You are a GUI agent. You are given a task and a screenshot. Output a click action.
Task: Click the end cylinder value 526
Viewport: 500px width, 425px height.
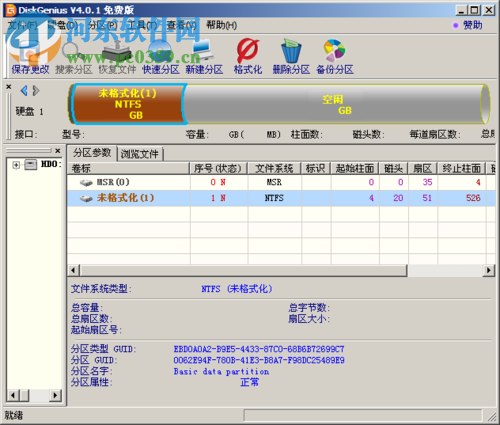tap(473, 198)
